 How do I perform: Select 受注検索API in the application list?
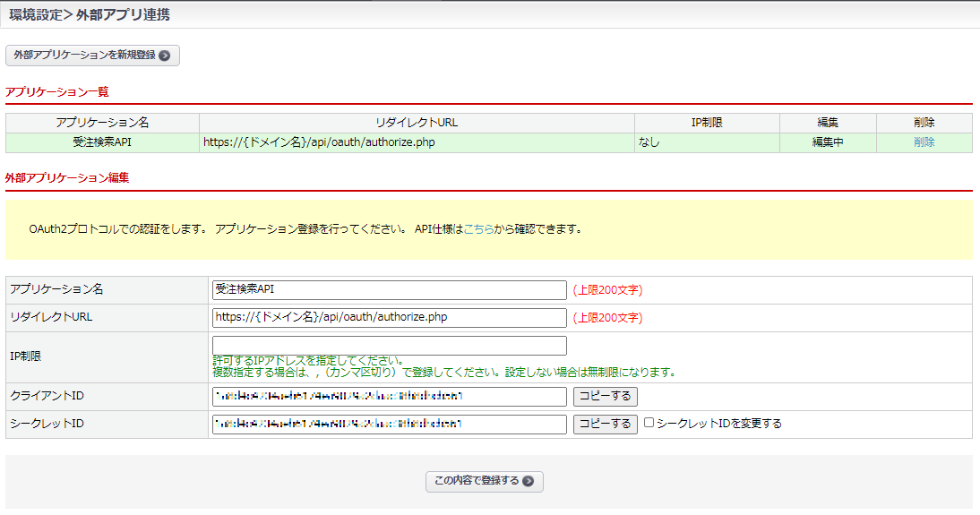coord(102,142)
